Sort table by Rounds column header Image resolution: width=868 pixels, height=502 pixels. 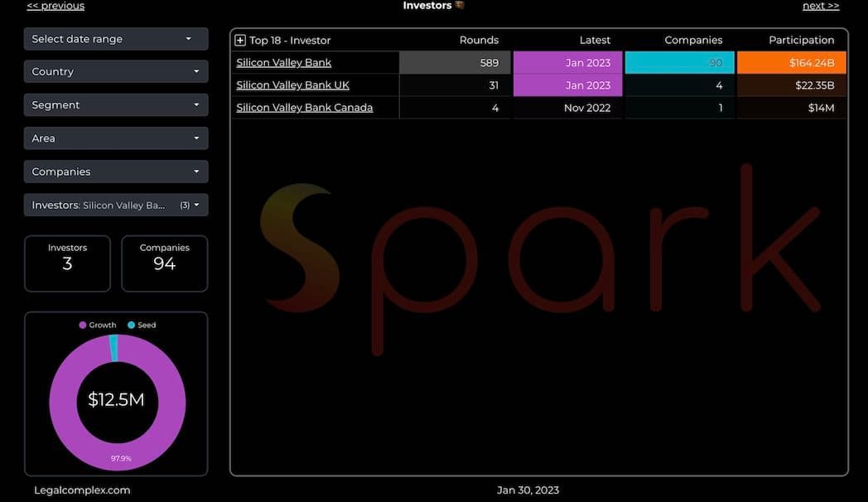click(x=479, y=40)
